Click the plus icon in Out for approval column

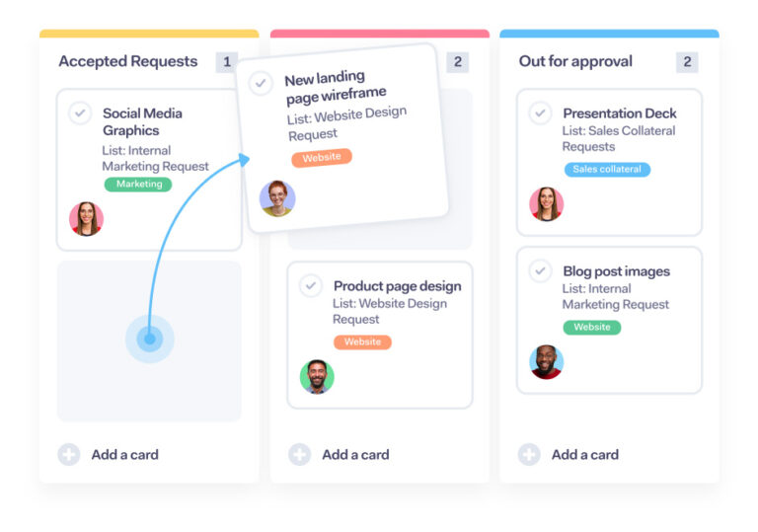click(x=529, y=455)
